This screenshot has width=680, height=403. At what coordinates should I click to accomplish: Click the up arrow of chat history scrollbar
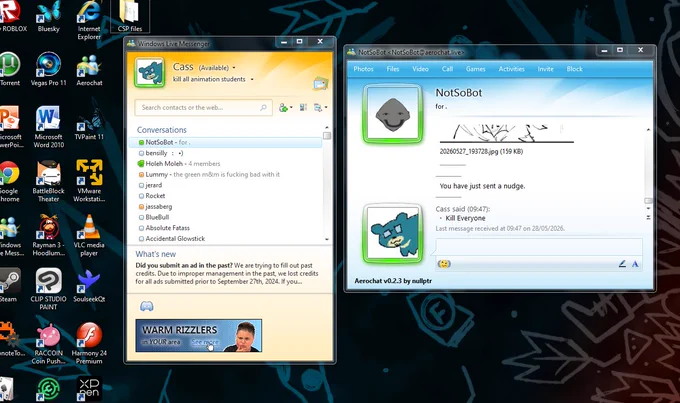648,130
